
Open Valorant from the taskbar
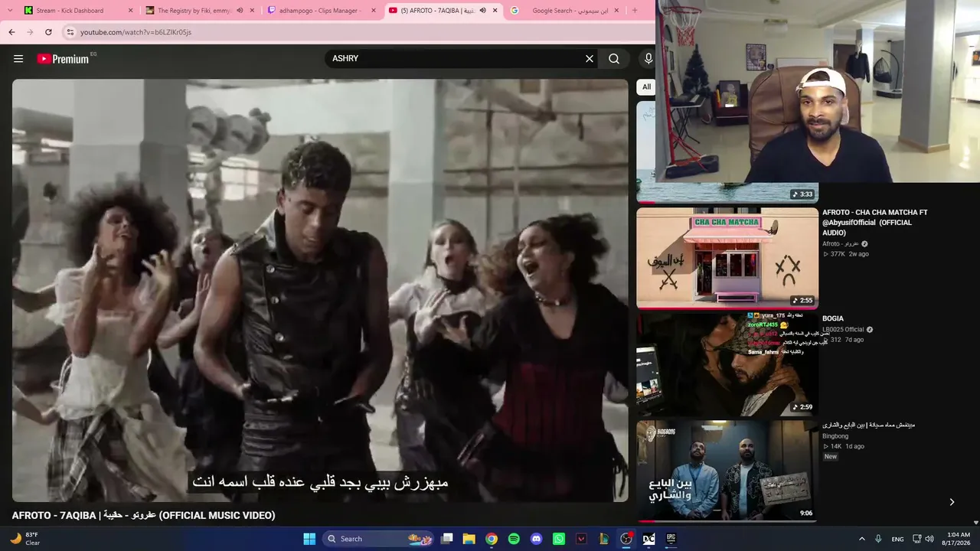581,539
